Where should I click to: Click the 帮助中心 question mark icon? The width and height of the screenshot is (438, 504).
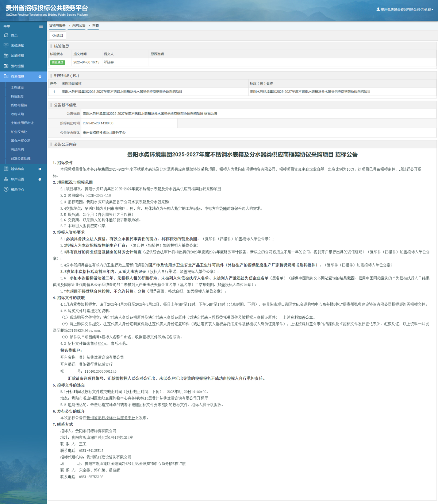click(6, 189)
